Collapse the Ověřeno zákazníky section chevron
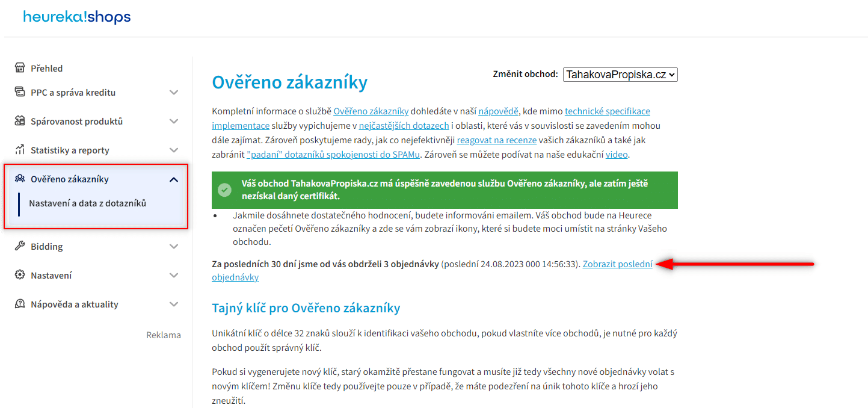868x408 pixels. (174, 179)
